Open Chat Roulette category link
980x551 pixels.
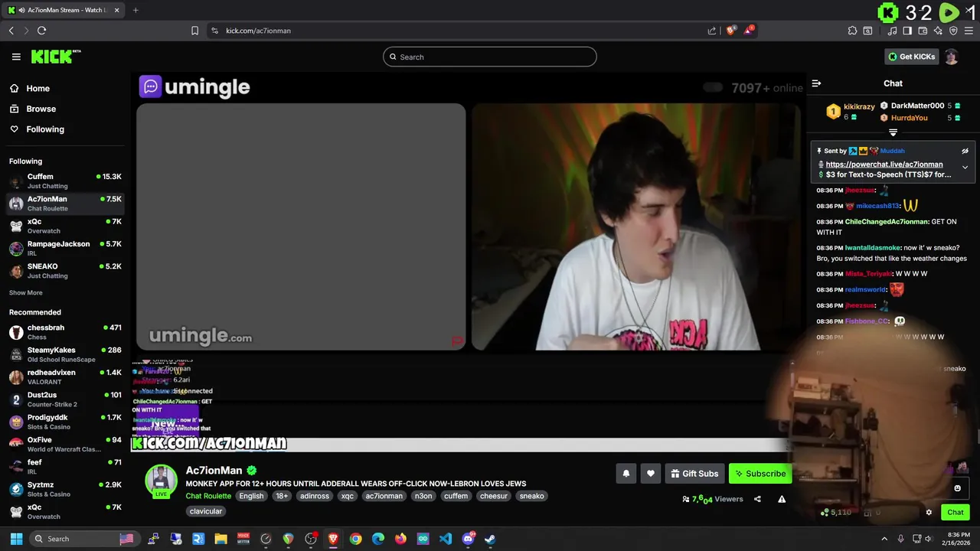[x=208, y=496]
